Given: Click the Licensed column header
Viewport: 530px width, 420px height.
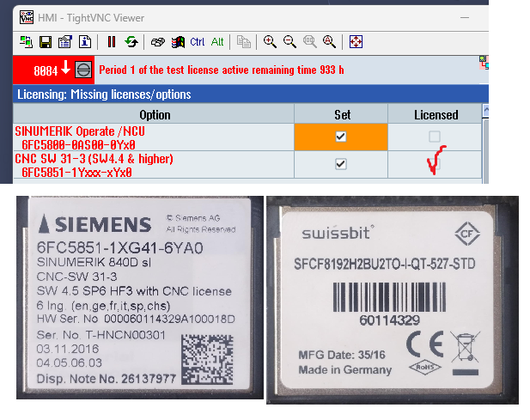Looking at the screenshot, I should (435, 114).
